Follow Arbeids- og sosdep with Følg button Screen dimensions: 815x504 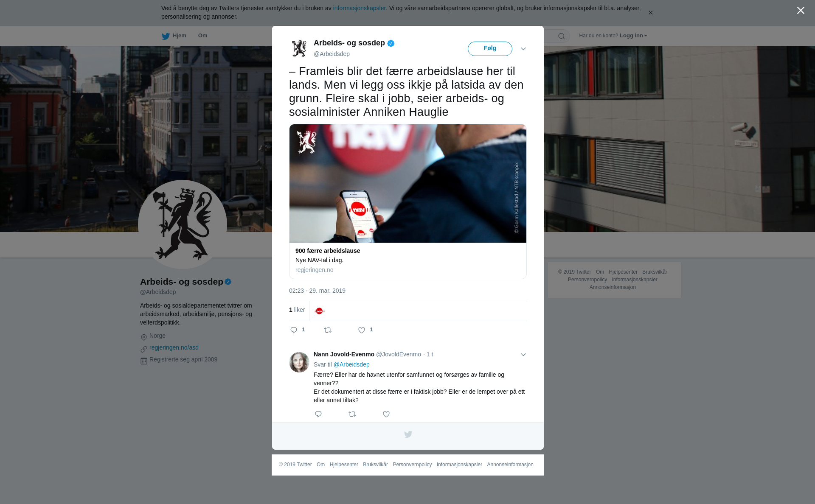pos(490,48)
